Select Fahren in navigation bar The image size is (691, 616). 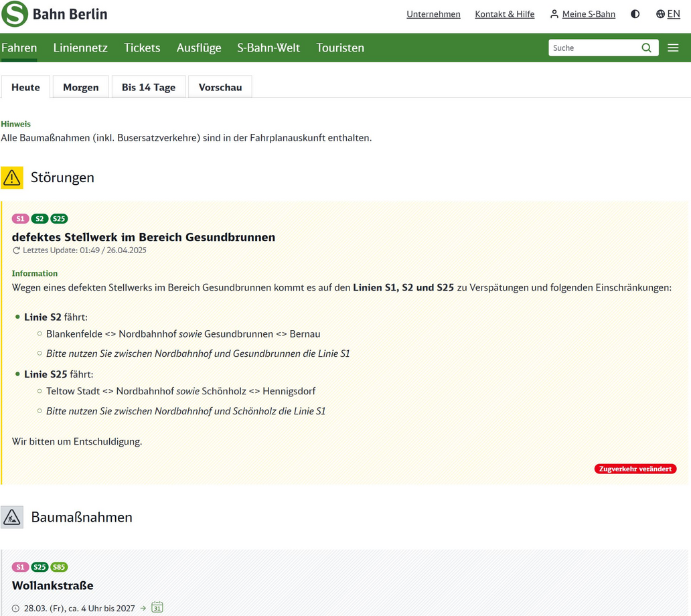(x=19, y=48)
